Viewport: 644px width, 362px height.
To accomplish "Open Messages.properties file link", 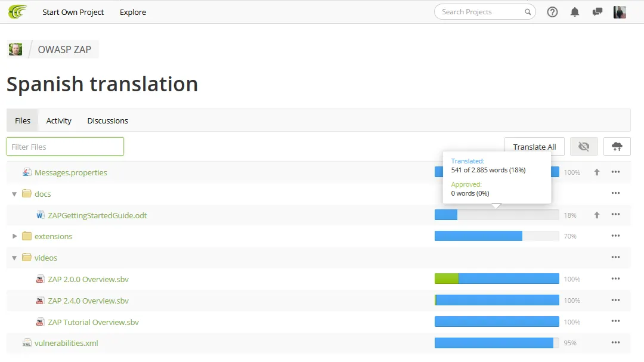I will click(x=70, y=172).
